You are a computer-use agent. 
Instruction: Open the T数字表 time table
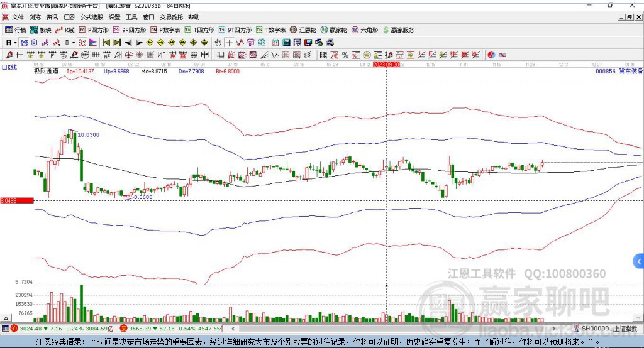270,30
